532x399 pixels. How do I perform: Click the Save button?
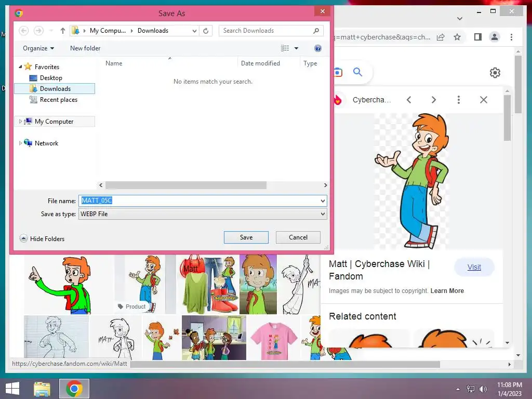point(246,237)
